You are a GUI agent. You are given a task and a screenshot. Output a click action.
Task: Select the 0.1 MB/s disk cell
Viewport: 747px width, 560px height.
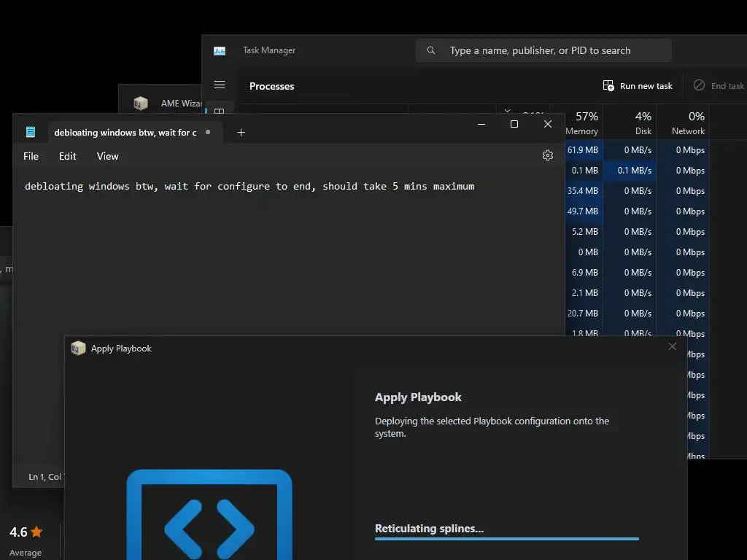click(630, 171)
